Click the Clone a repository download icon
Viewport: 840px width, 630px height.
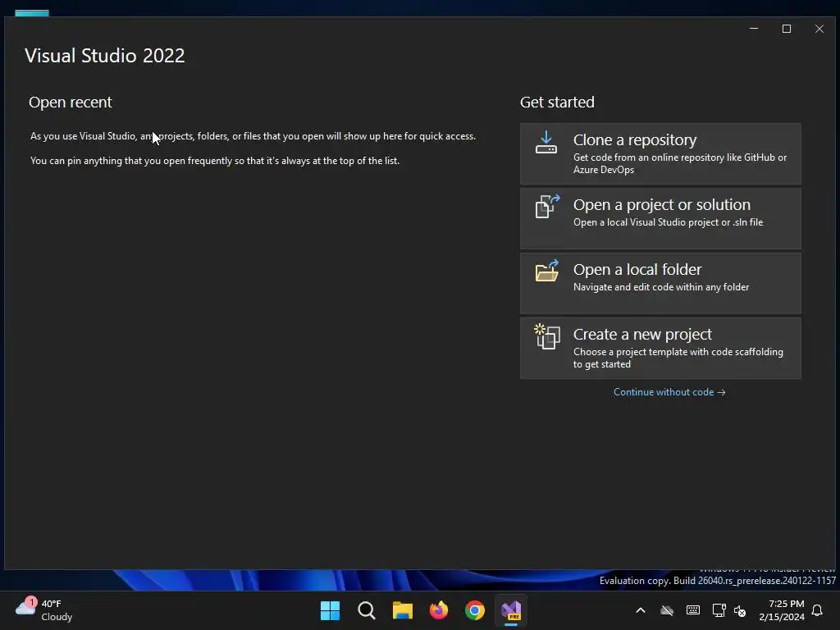(x=546, y=143)
